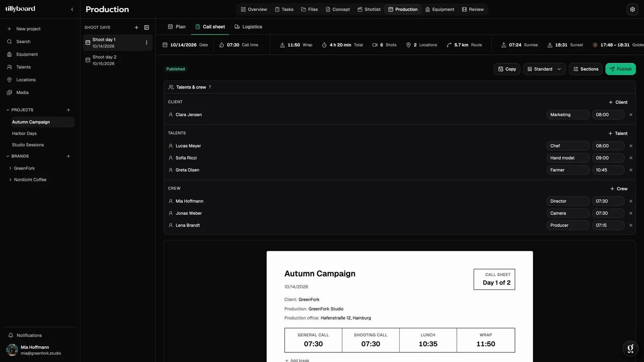Screen dimensions: 644x362
Task: Expand the GreenFork brand tree item
Action: click(10, 168)
